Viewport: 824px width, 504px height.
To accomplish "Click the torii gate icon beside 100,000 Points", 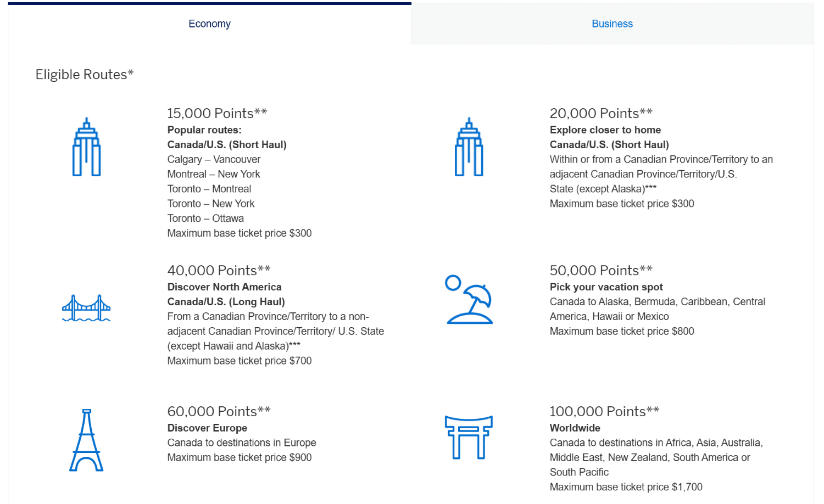I will click(x=469, y=436).
